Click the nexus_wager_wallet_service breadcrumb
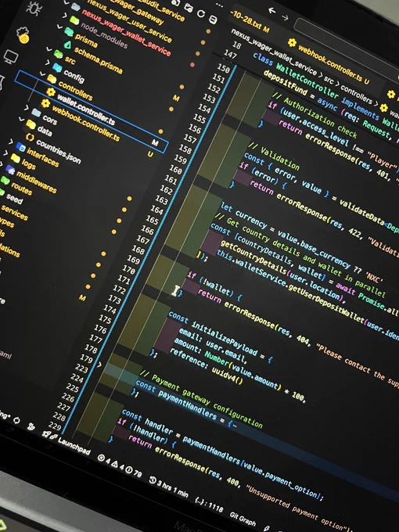This screenshot has width=399, height=532. (x=273, y=51)
